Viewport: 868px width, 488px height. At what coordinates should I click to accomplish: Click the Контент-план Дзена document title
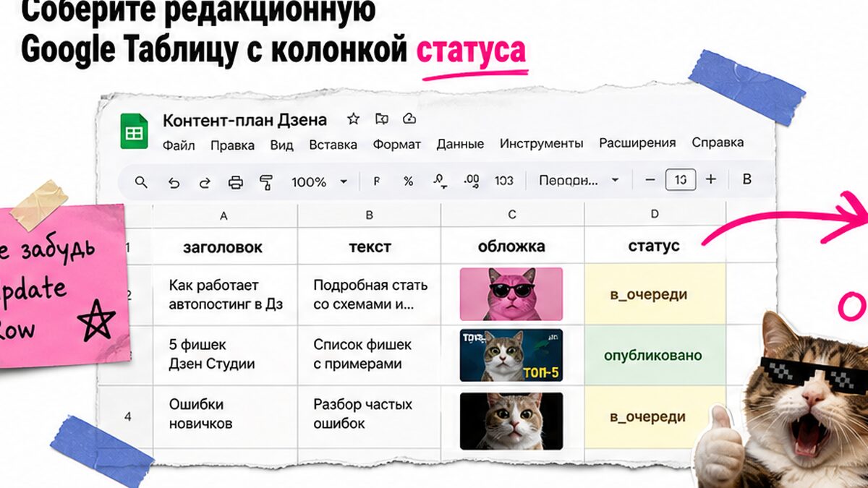pos(244,120)
